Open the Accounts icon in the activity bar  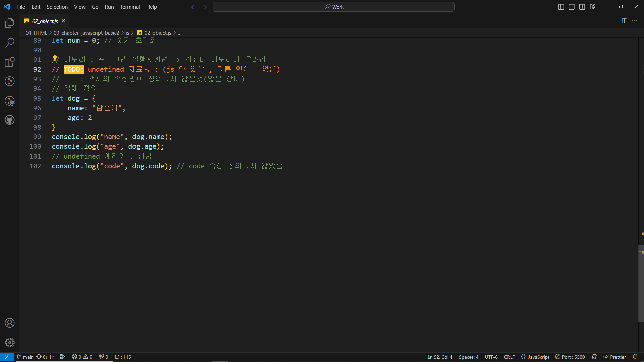click(x=10, y=323)
